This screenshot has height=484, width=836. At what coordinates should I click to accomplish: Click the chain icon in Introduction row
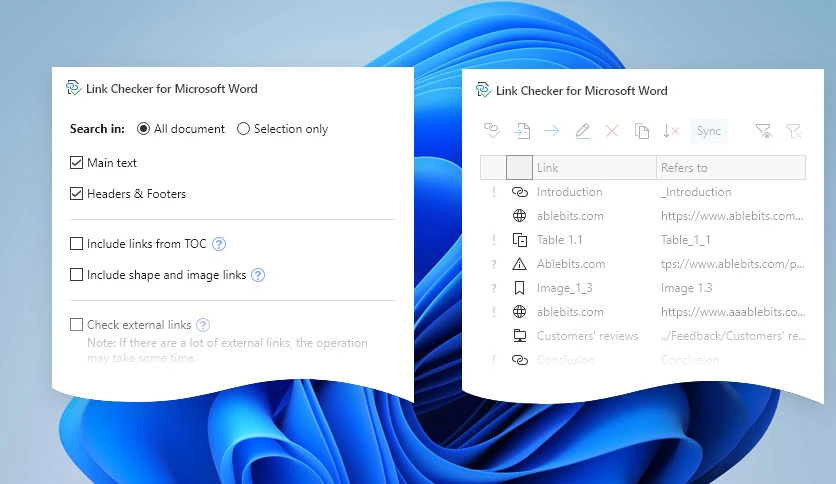tap(519, 192)
